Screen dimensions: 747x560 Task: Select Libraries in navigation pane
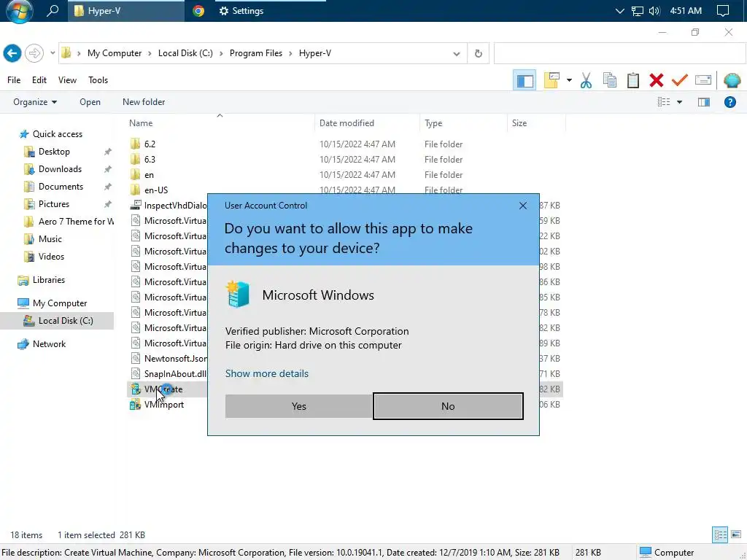49,280
